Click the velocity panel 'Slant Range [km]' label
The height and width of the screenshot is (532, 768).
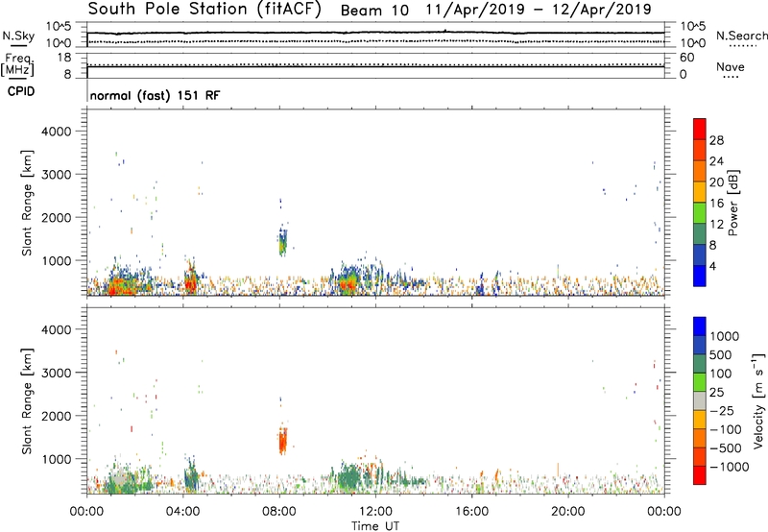click(27, 400)
